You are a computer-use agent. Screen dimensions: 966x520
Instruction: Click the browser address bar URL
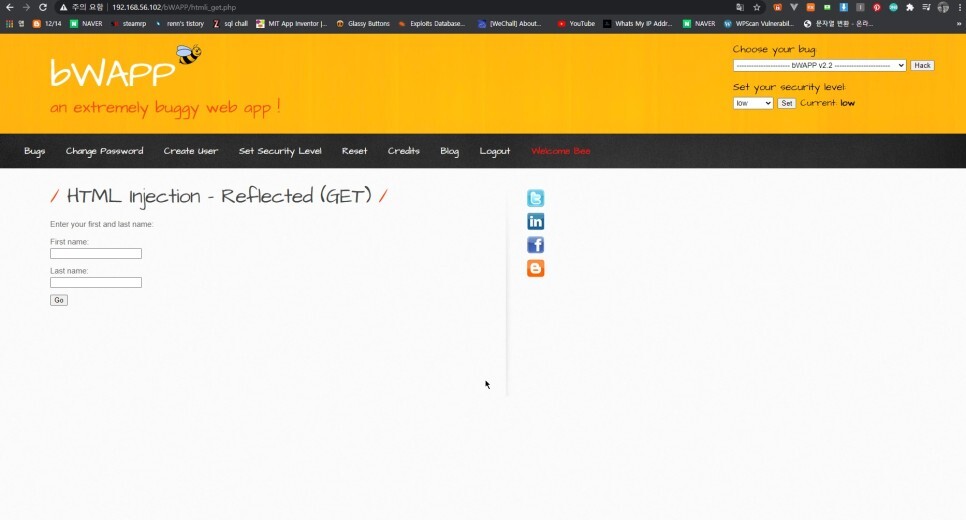[174, 7]
